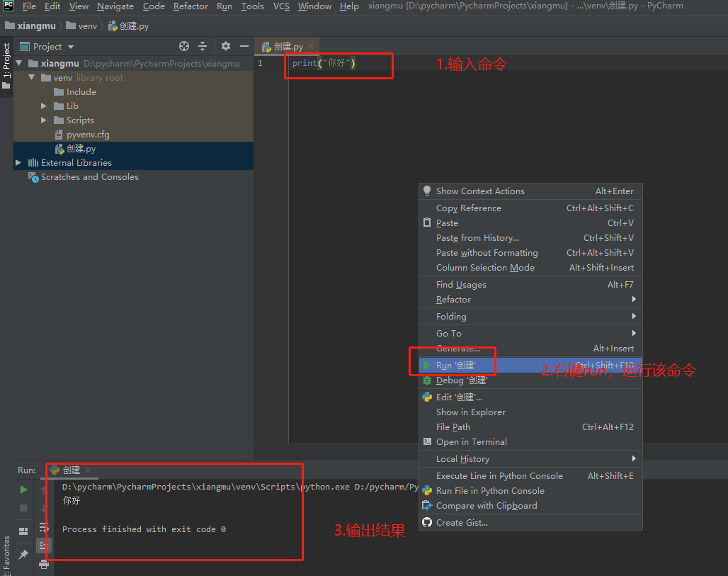Viewport: 728px width, 576px height.
Task: Click the Scratches and Consoles icon
Action: click(x=33, y=177)
